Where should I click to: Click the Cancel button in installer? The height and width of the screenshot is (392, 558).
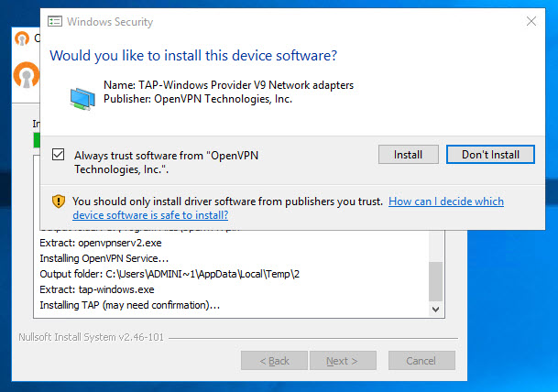point(421,361)
